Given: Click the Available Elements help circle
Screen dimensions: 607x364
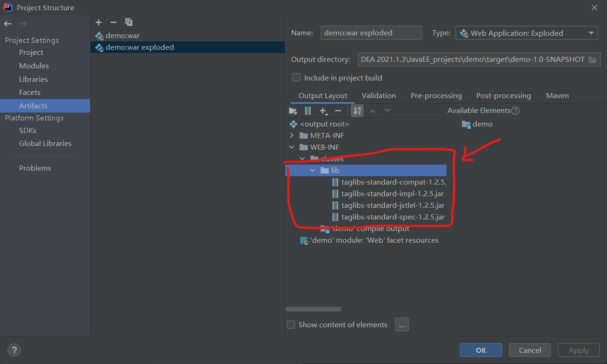Looking at the screenshot, I should pos(515,110).
